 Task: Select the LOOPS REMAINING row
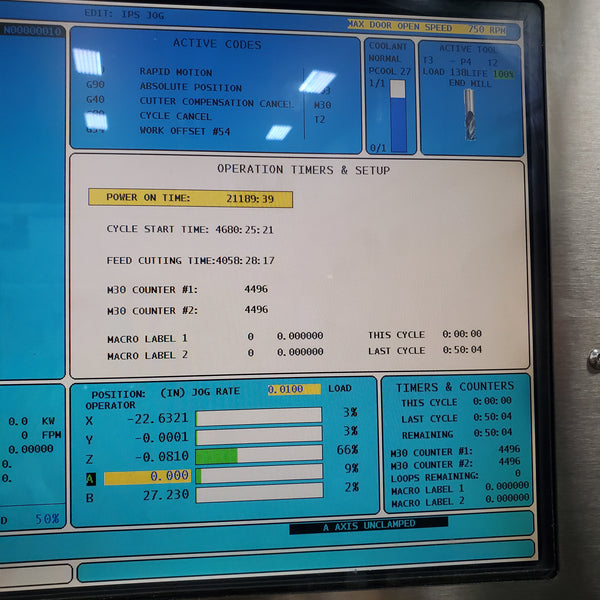tap(455, 476)
